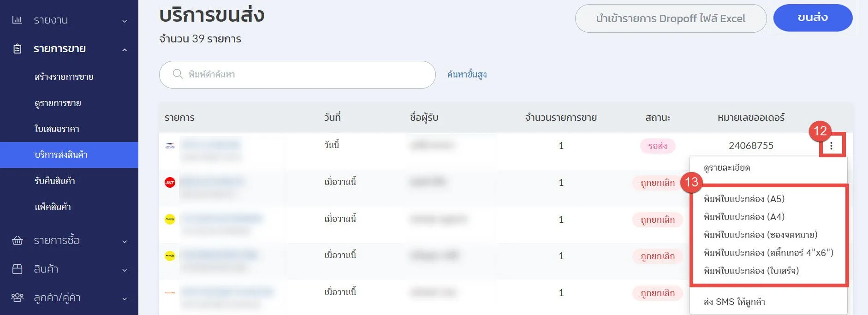This screenshot has height=315, width=868.
Task: Click the รายการซื้อ basket icon
Action: (x=17, y=240)
